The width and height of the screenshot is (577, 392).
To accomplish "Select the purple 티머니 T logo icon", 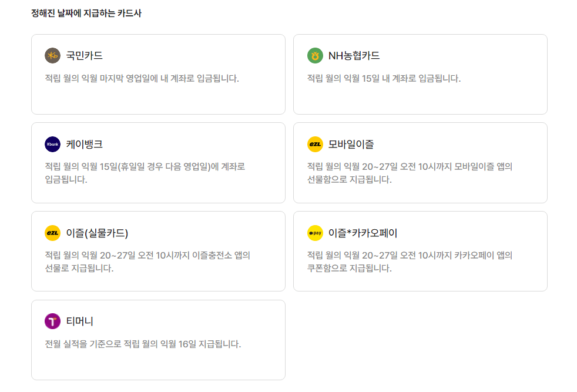I will [51, 321].
